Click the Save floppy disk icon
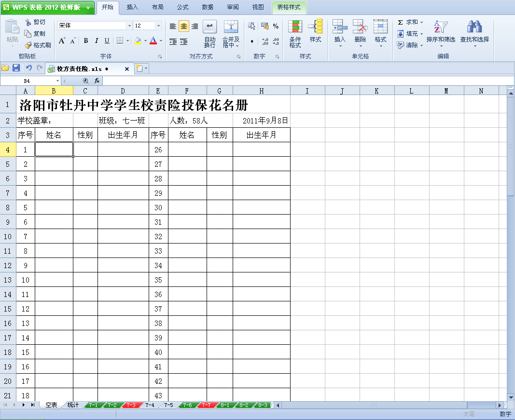 click(x=16, y=68)
